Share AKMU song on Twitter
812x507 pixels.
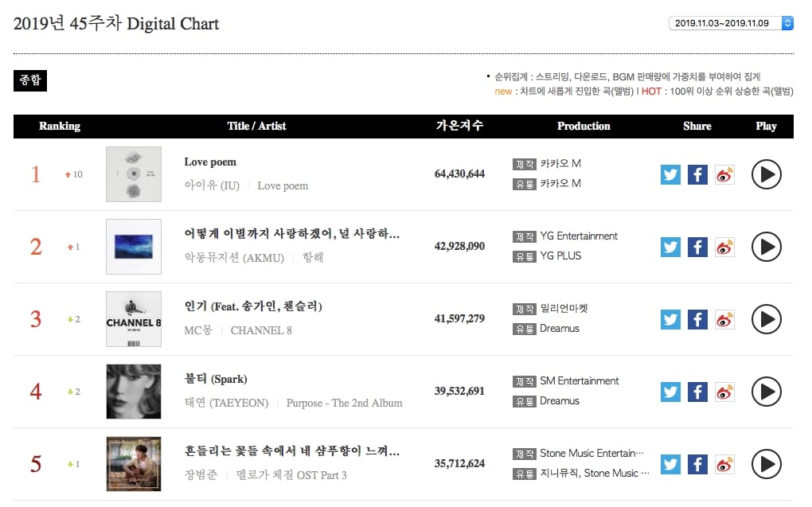[670, 247]
